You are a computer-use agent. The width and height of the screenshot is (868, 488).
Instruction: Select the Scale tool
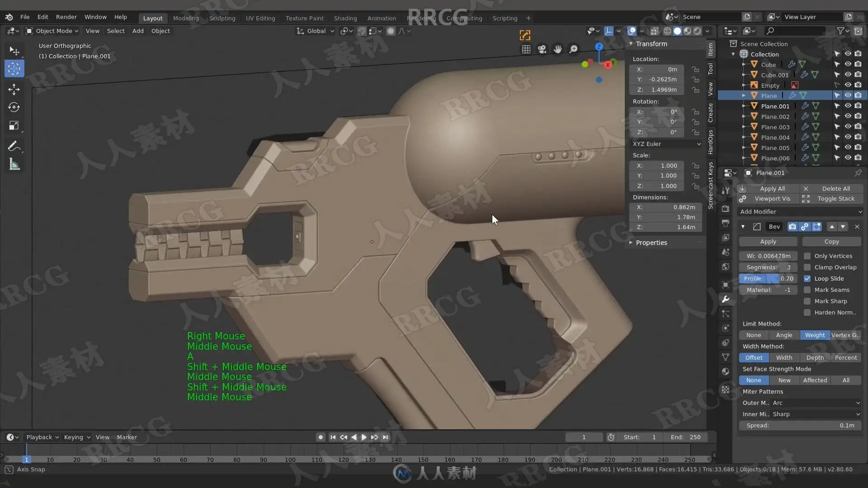point(14,126)
